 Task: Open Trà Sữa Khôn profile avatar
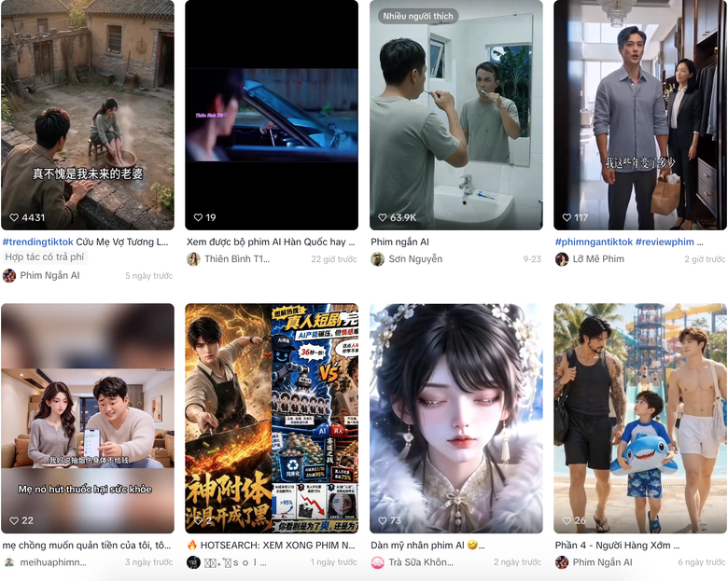377,562
